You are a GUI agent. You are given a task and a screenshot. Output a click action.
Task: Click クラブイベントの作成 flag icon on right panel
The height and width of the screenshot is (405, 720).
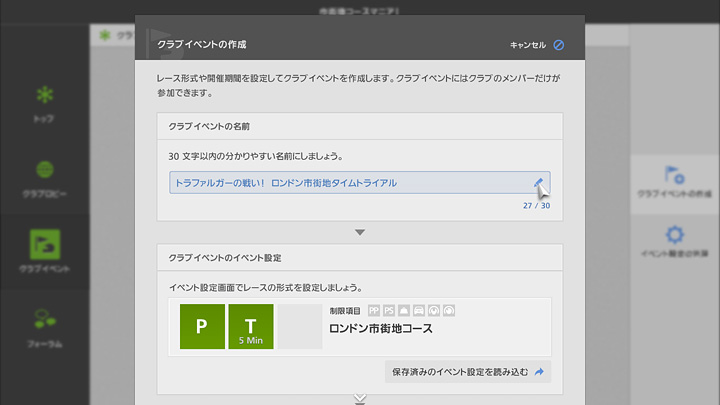point(674,178)
